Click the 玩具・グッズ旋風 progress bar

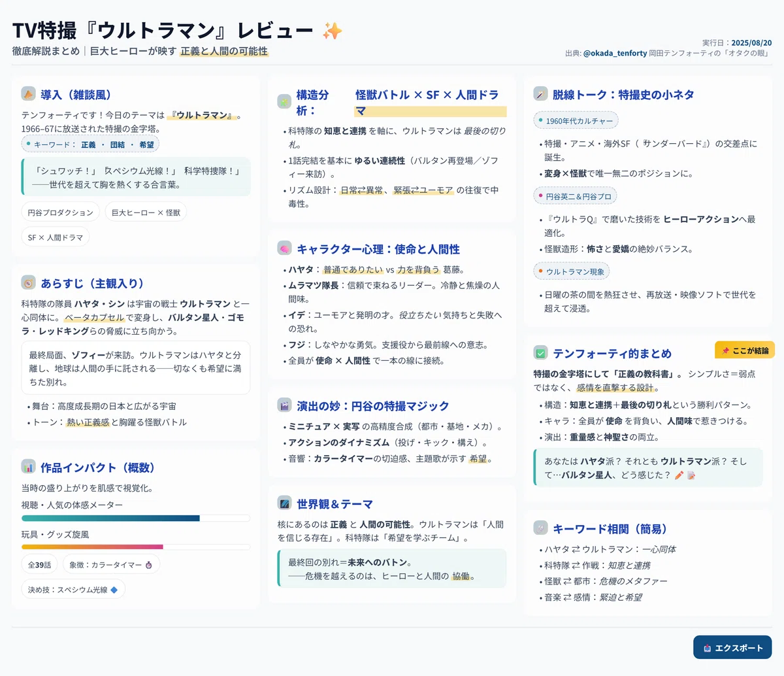[136, 547]
